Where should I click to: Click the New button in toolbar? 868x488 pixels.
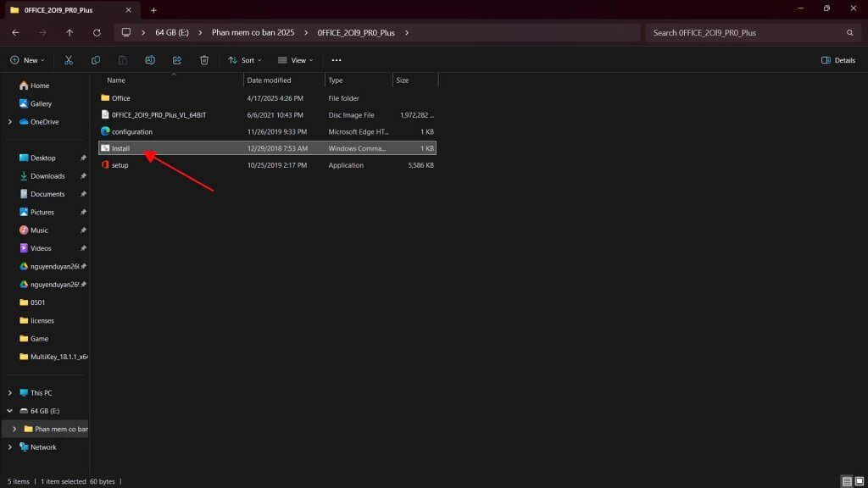tap(27, 60)
